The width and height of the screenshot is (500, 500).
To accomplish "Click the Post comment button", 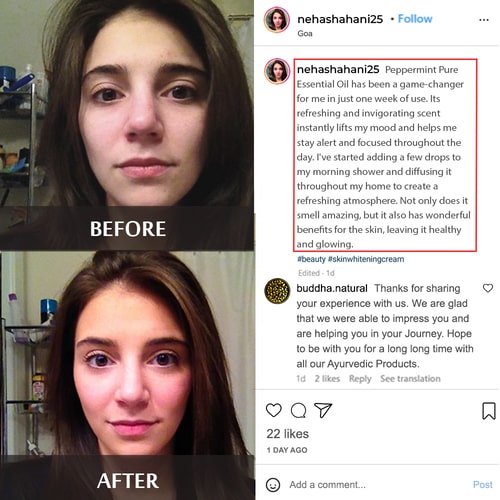I will 483,485.
